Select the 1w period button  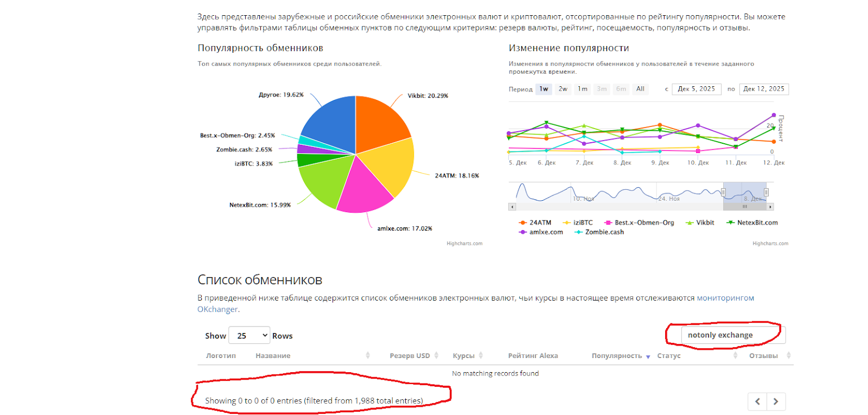tap(544, 89)
